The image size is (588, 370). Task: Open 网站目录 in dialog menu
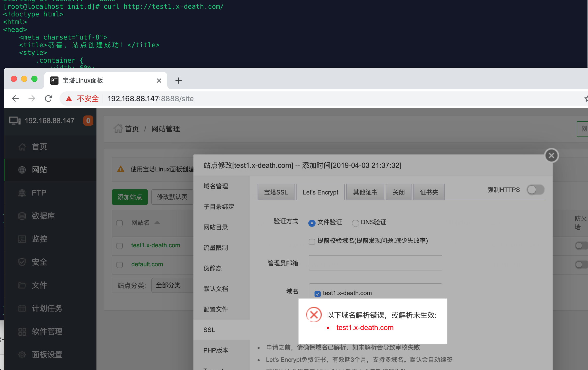pyautogui.click(x=222, y=227)
